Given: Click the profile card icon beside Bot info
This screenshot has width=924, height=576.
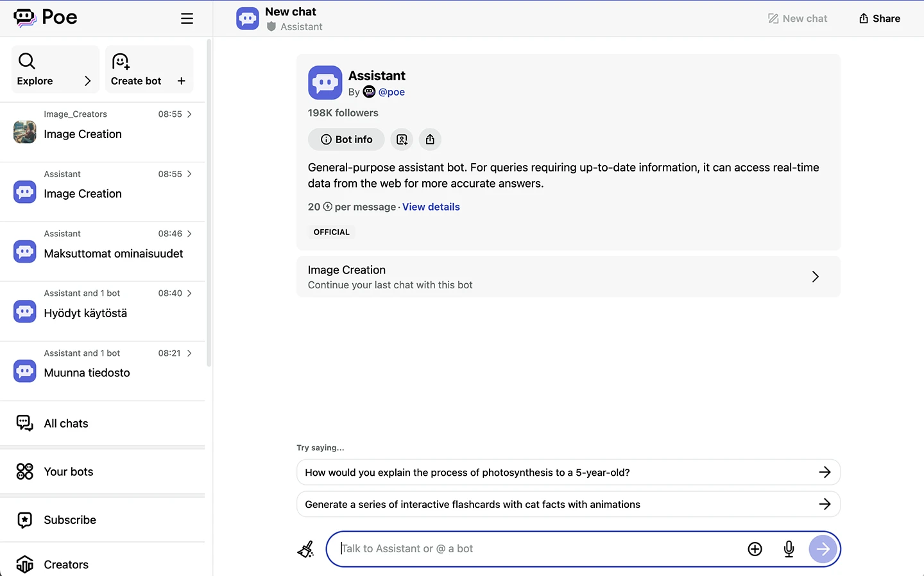Looking at the screenshot, I should (x=402, y=139).
